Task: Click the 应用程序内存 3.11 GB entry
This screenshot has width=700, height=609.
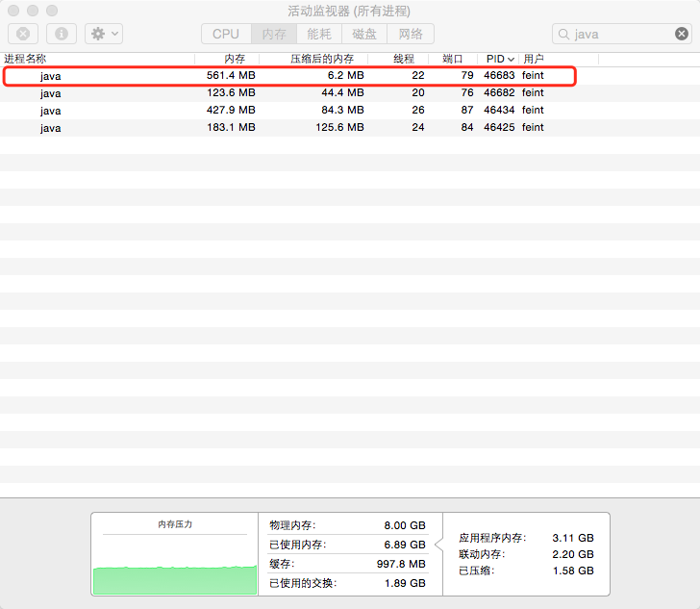Action: point(526,538)
